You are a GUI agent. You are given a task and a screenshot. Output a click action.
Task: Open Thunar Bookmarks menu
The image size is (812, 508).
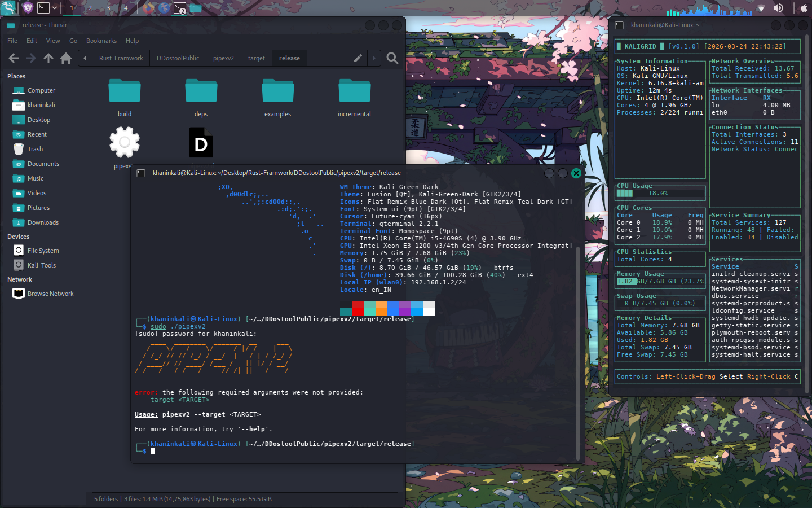pyautogui.click(x=101, y=41)
